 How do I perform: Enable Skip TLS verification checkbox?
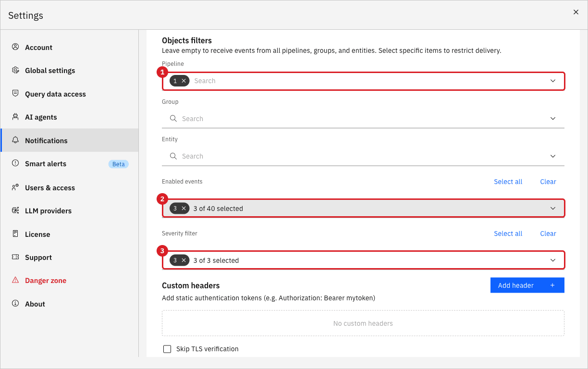tap(167, 349)
